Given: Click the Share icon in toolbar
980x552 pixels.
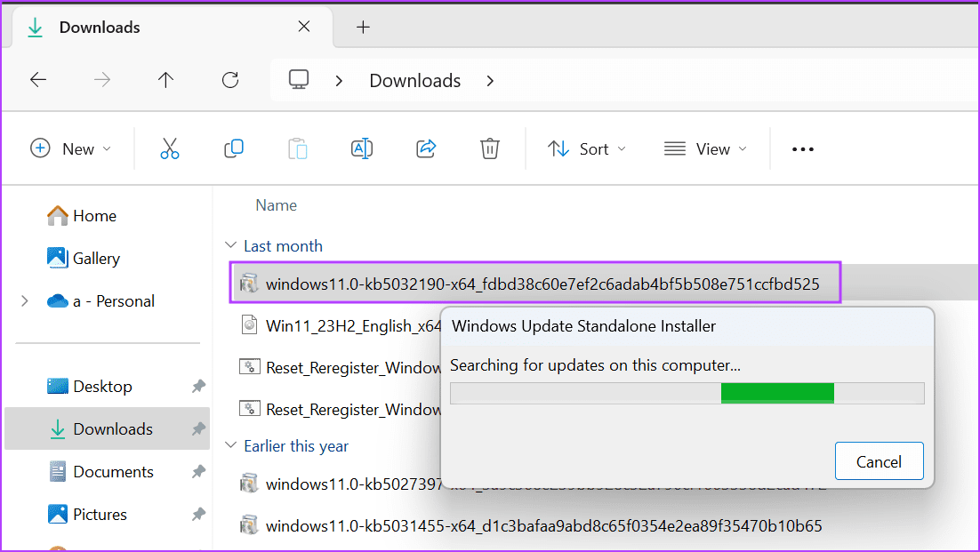Looking at the screenshot, I should point(426,148).
